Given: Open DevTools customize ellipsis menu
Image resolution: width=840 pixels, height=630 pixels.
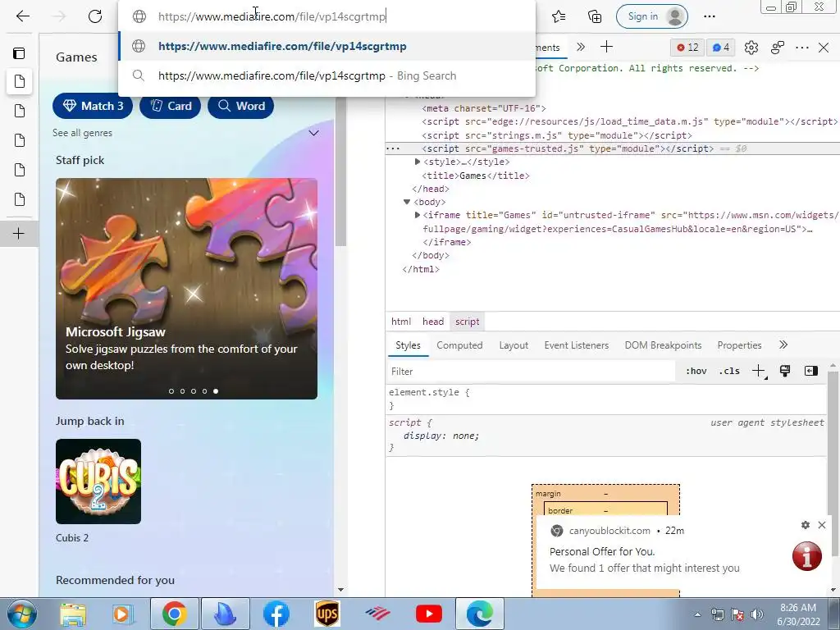Looking at the screenshot, I should pos(802,48).
